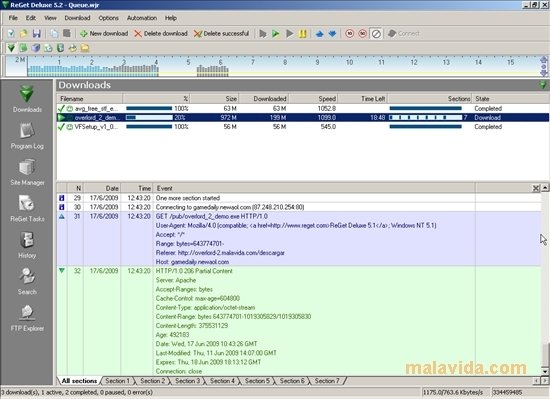
Task: Click the search small toolbar icon
Action: pos(73,48)
